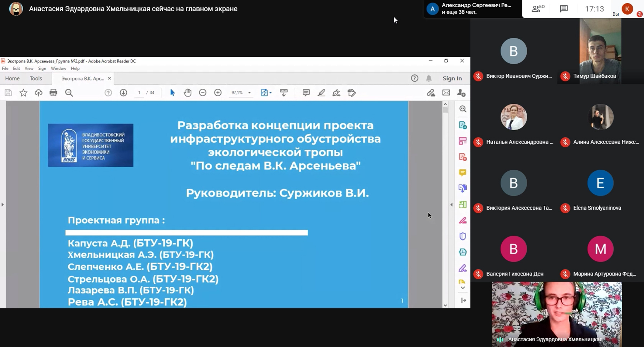This screenshot has height=347, width=644.
Task: Zoom out with the minus circle icon
Action: 203,93
